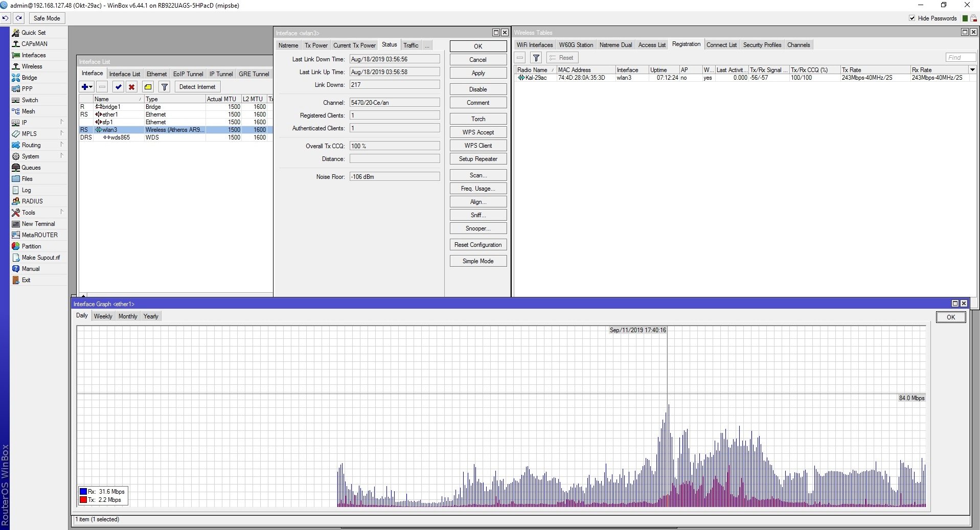The width and height of the screenshot is (980, 530).
Task: Add comment with yellow note icon
Action: 148,87
